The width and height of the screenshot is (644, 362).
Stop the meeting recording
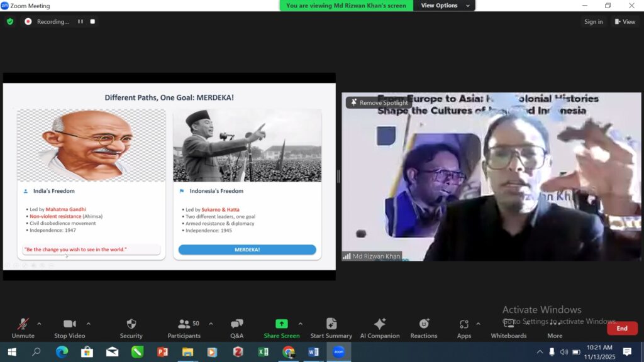(92, 21)
